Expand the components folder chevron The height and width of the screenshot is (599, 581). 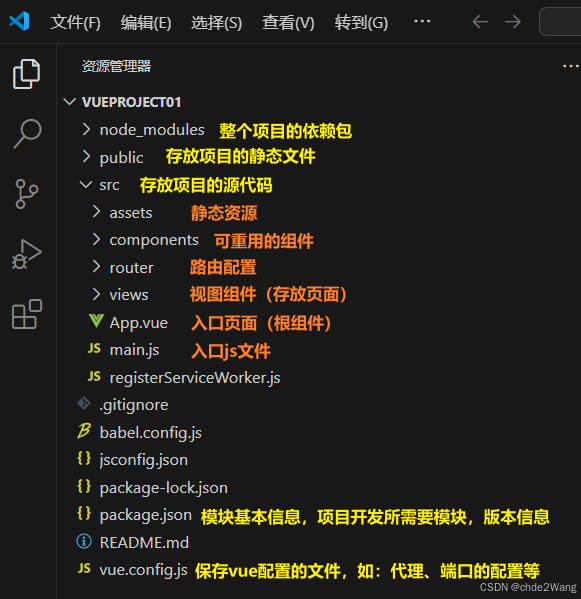coord(96,240)
